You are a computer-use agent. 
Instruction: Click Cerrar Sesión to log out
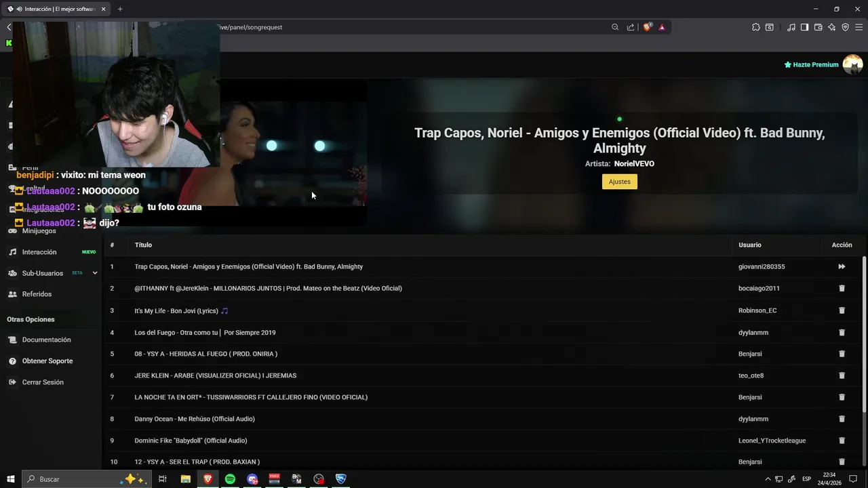pos(43,382)
